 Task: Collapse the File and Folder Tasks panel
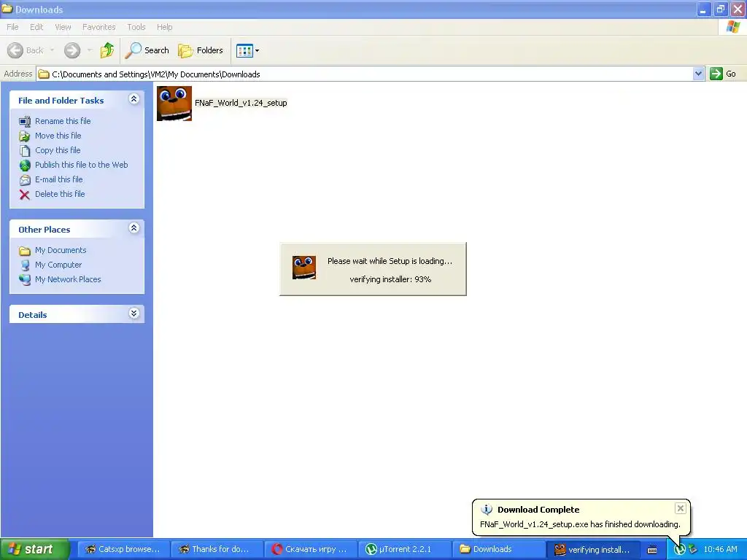134,99
